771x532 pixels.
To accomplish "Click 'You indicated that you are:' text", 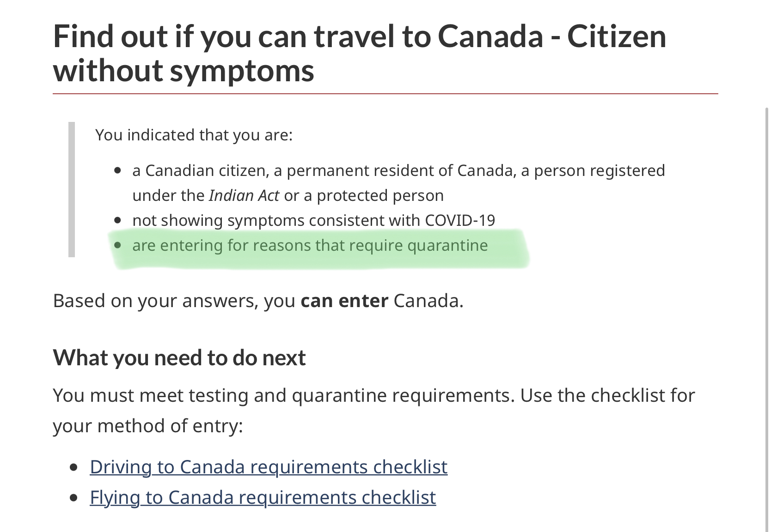I will (194, 135).
